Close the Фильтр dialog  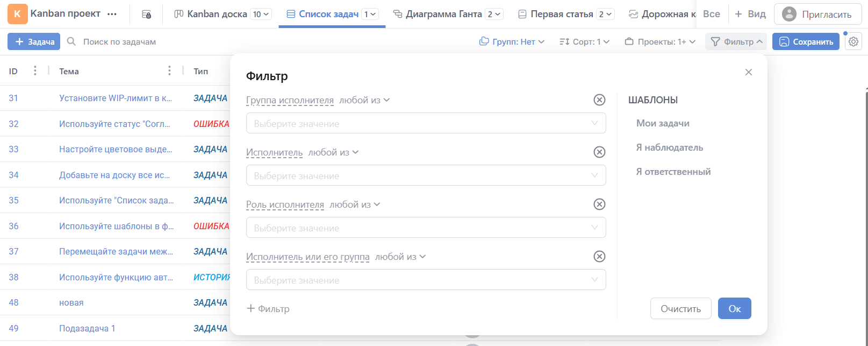748,72
